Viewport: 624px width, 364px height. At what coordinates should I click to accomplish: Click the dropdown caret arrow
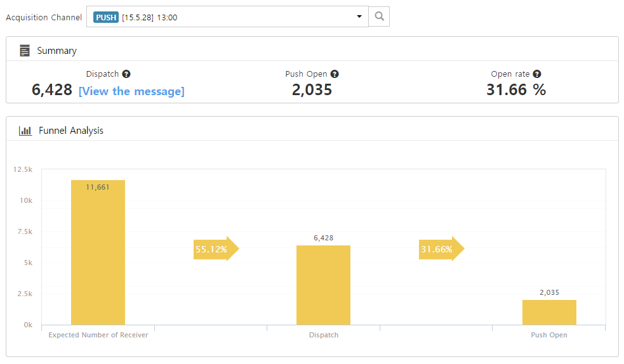point(359,16)
